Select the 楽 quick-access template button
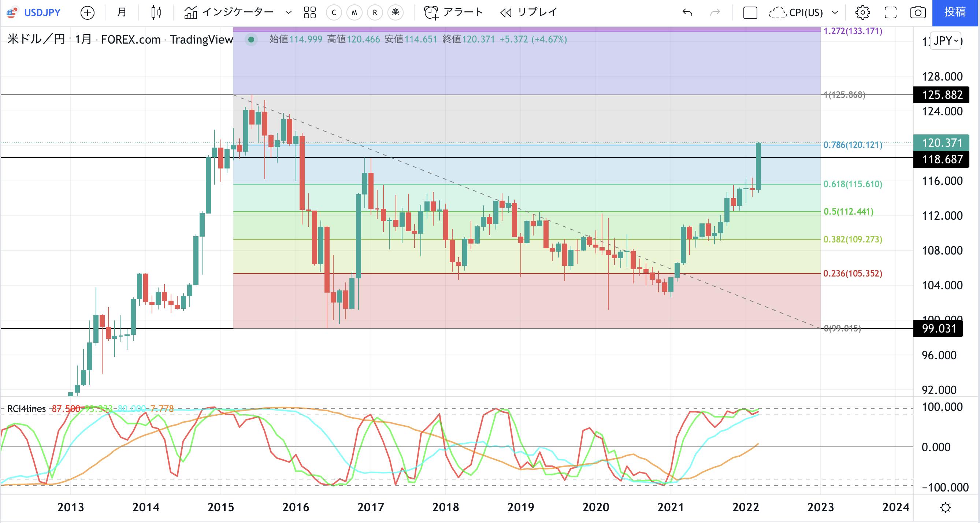 coord(395,12)
